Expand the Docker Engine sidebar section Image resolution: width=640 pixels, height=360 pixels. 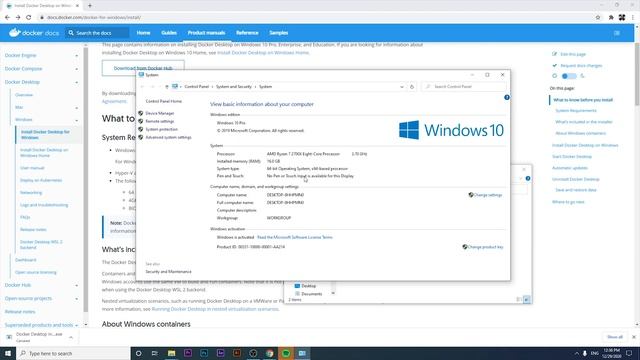[x=76, y=56]
